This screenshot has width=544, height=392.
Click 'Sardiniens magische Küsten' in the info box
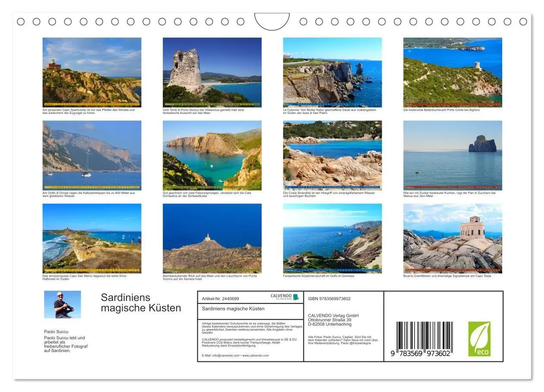click(x=233, y=309)
